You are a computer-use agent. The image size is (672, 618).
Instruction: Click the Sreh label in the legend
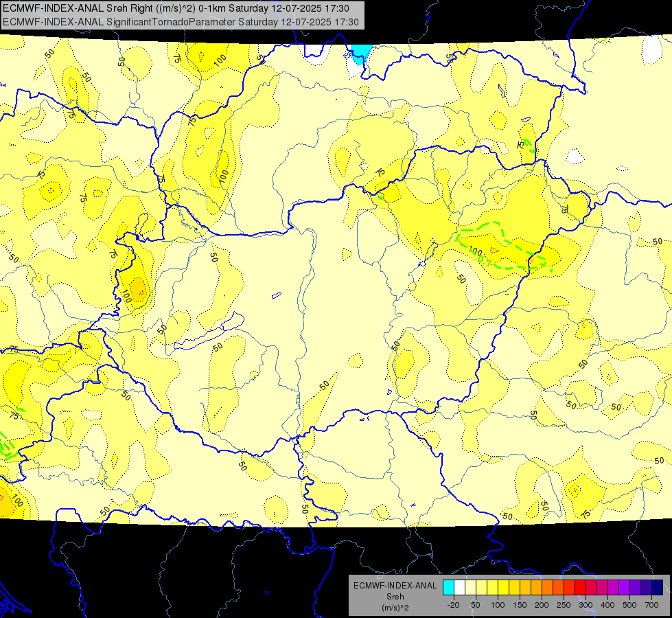[x=395, y=597]
